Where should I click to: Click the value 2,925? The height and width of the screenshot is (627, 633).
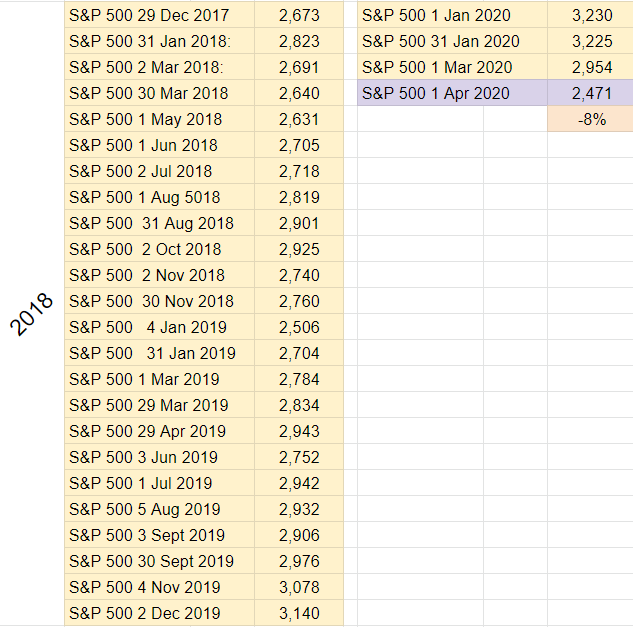click(x=299, y=249)
